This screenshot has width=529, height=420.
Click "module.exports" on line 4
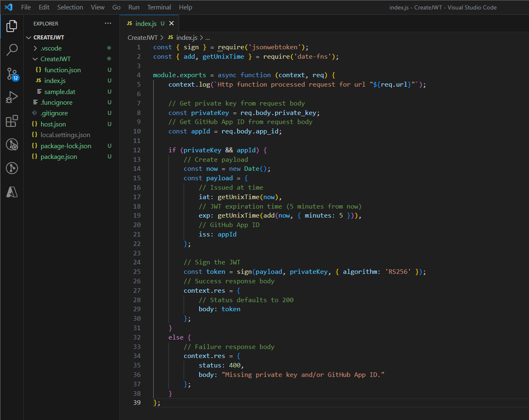(x=179, y=75)
